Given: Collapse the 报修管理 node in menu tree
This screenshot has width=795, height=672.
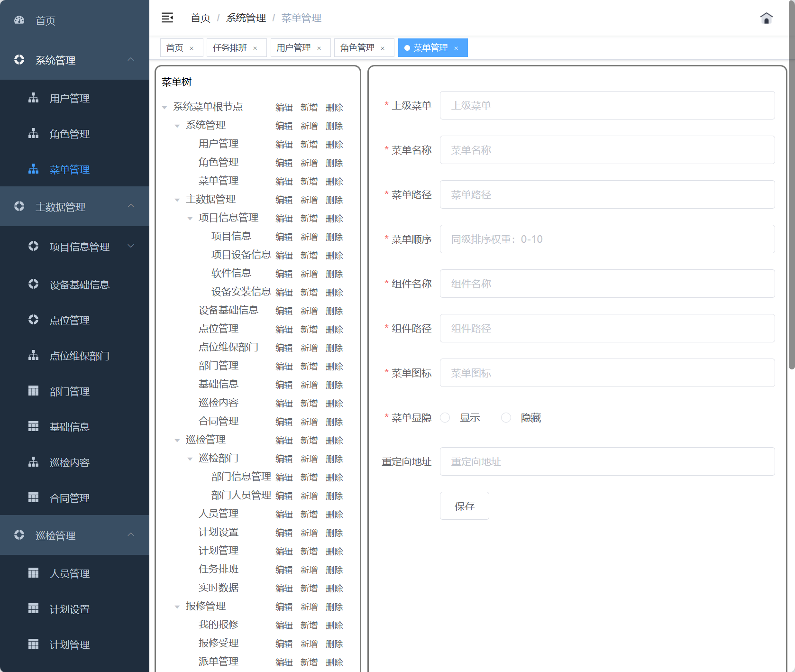Looking at the screenshot, I should pyautogui.click(x=177, y=607).
